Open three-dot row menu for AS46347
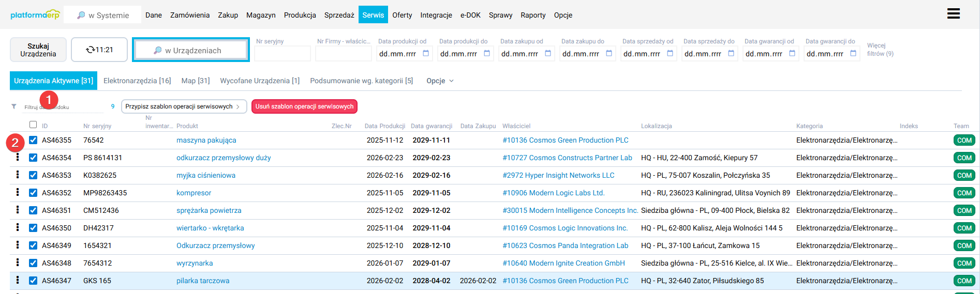Screen dimensions: 980x294 pos(18,280)
